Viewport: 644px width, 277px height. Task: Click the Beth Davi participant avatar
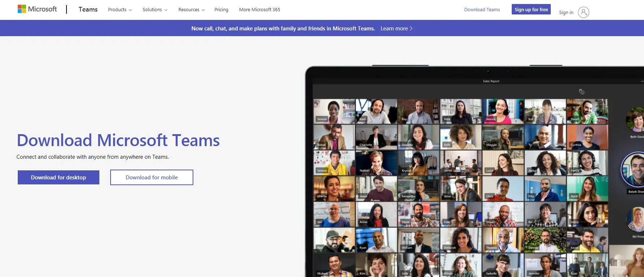point(635,119)
